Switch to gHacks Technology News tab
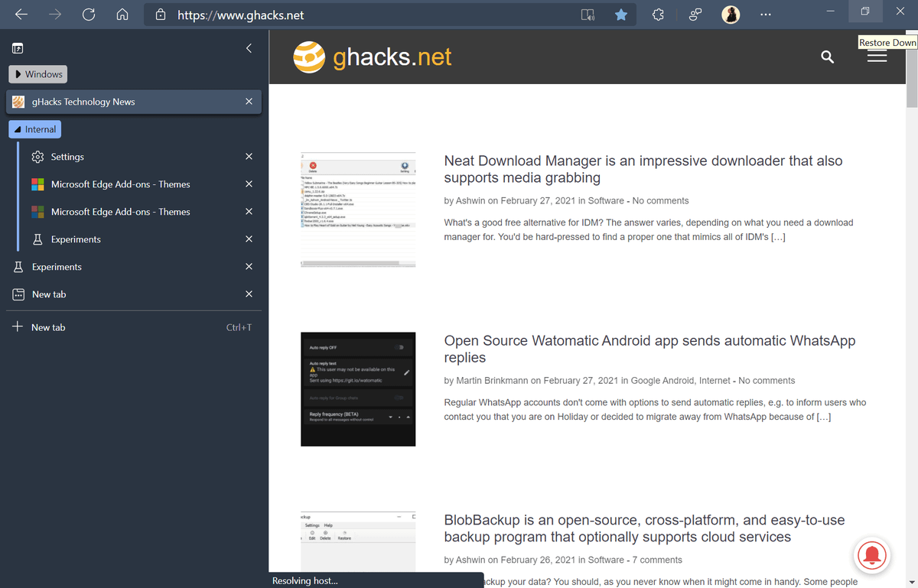Image resolution: width=918 pixels, height=588 pixels. tap(134, 102)
